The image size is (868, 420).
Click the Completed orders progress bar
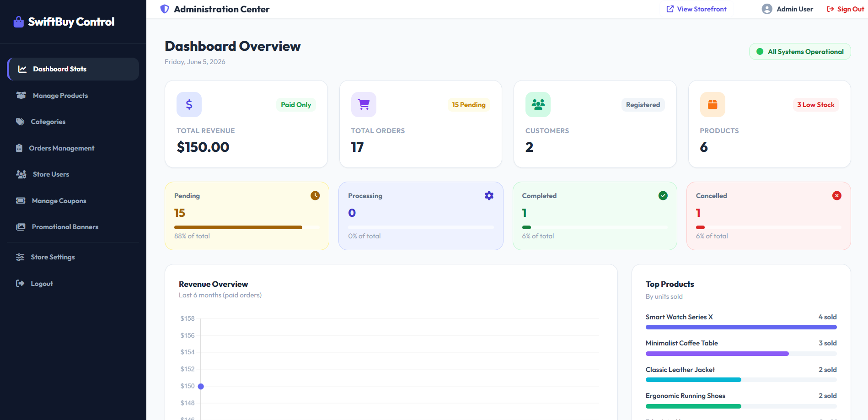[595, 227]
